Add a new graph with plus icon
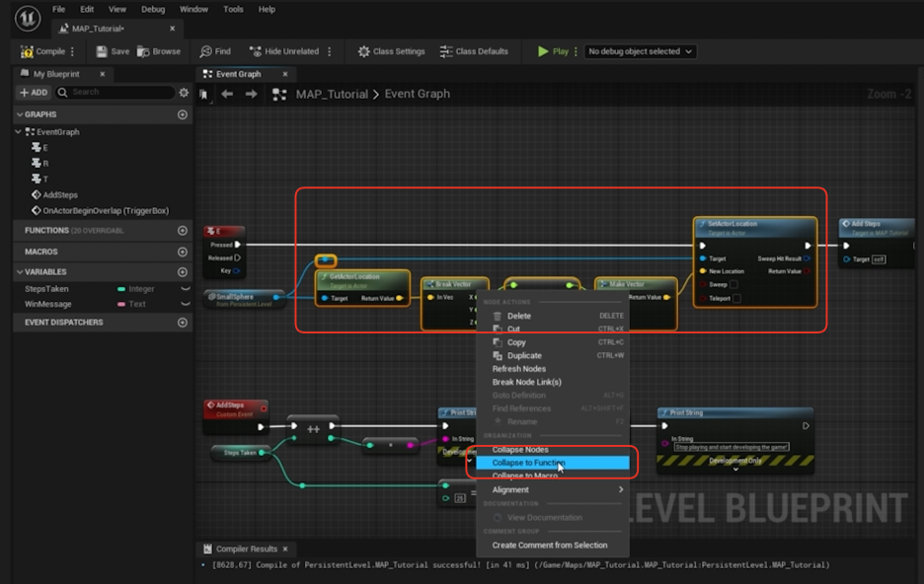The height and width of the screenshot is (584, 924). click(183, 114)
